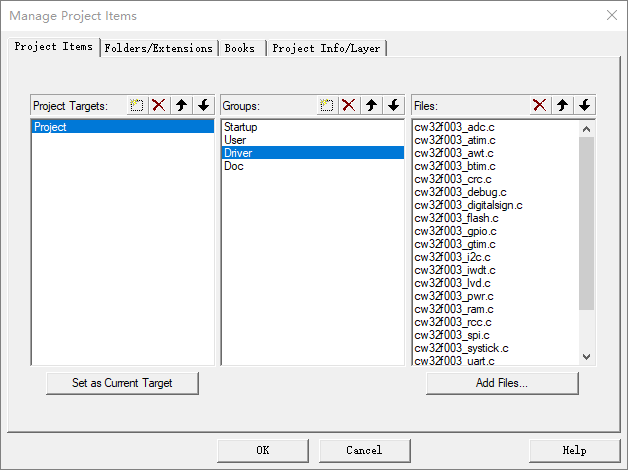Delete the selected project target
The width and height of the screenshot is (628, 470).
click(x=159, y=106)
